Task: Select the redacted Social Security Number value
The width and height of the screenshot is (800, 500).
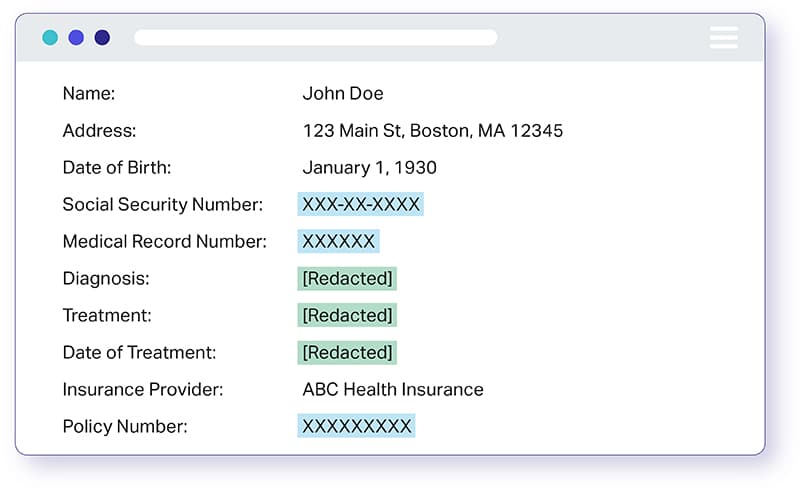Action: click(360, 204)
